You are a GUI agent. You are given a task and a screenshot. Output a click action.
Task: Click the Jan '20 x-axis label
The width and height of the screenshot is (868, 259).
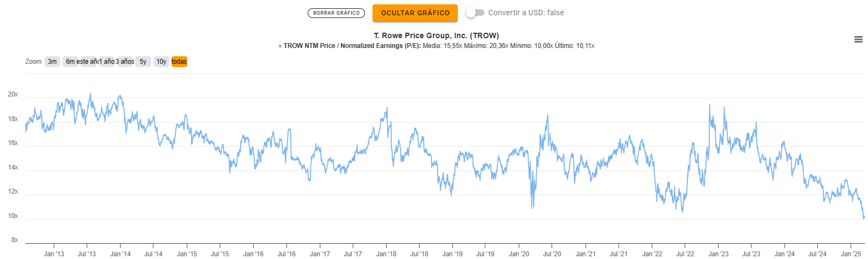519,254
